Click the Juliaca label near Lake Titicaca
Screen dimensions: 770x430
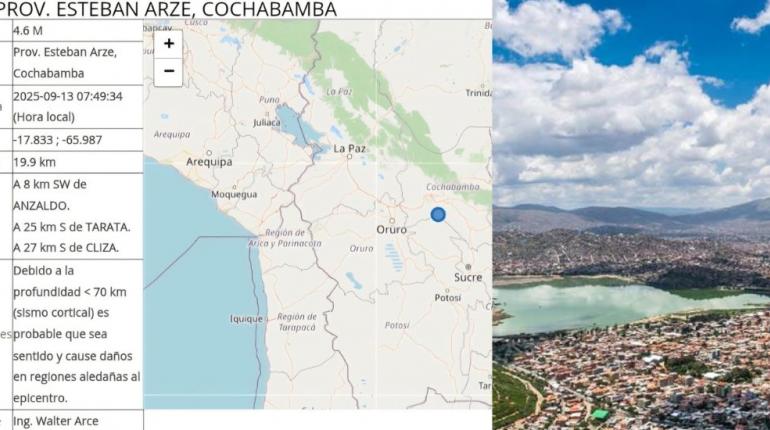(x=267, y=122)
